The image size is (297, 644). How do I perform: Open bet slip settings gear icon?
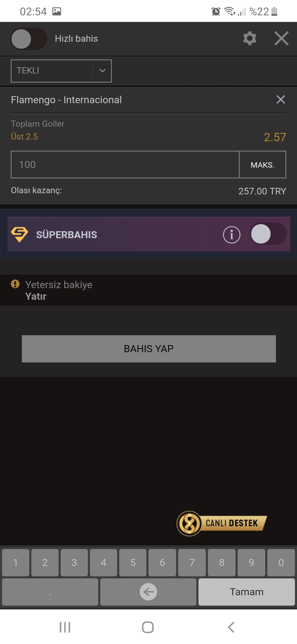(x=250, y=38)
